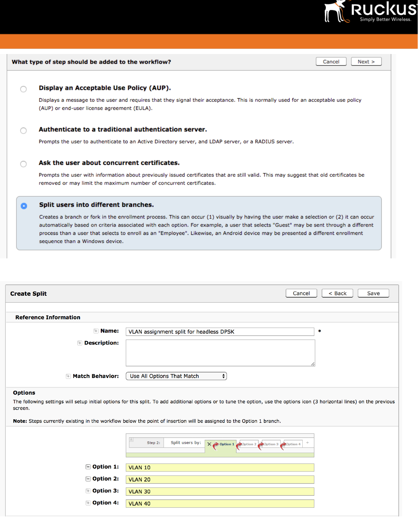Collapse the minus icon beside Option 2
The width and height of the screenshot is (418, 532).
pyautogui.click(x=88, y=479)
